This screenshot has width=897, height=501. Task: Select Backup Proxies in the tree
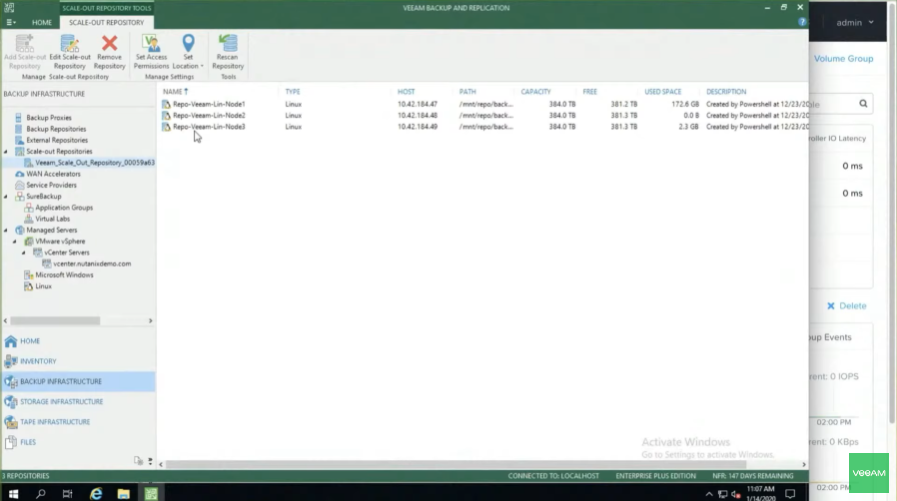pos(49,117)
